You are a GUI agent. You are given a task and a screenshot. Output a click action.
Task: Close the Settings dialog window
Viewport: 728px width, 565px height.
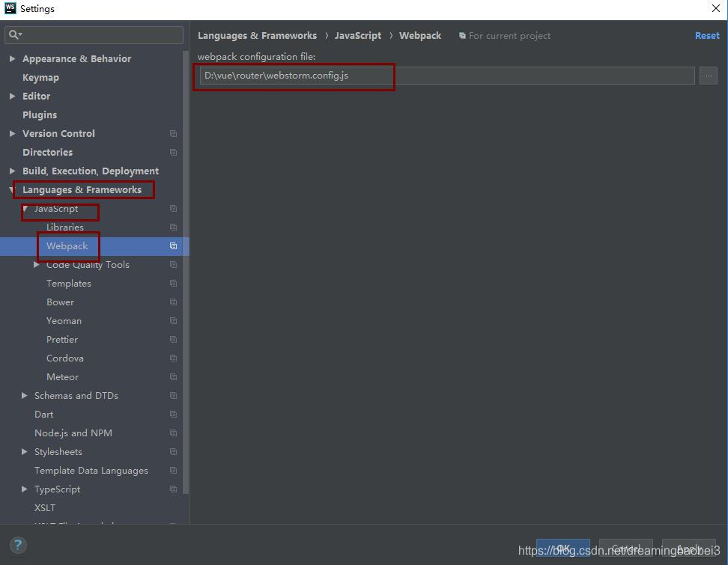[715, 8]
